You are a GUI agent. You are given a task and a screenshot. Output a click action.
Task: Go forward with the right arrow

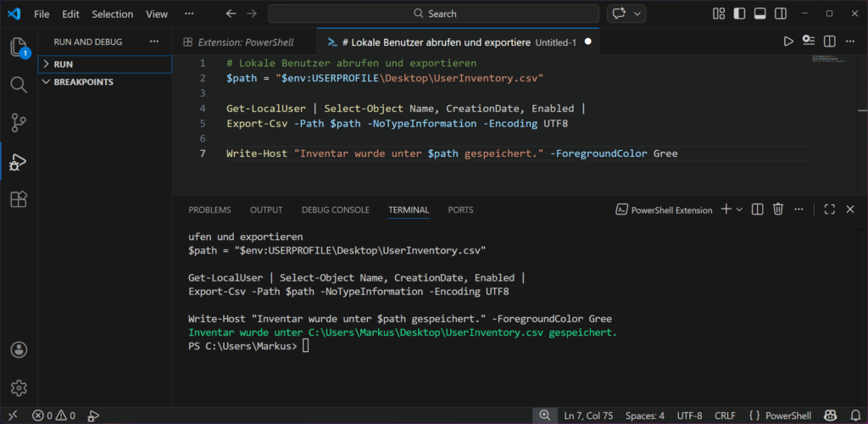tap(252, 14)
